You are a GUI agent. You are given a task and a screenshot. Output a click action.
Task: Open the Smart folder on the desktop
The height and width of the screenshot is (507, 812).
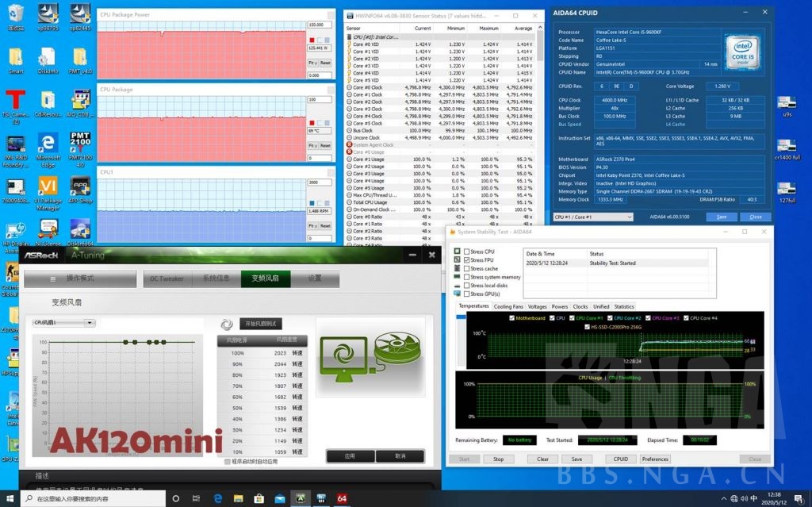tap(16, 60)
